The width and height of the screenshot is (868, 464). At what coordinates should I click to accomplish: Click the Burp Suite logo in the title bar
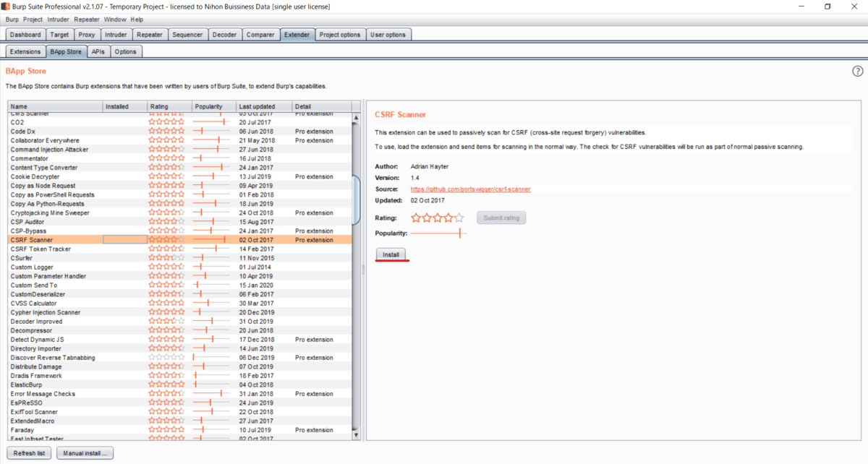[x=7, y=7]
